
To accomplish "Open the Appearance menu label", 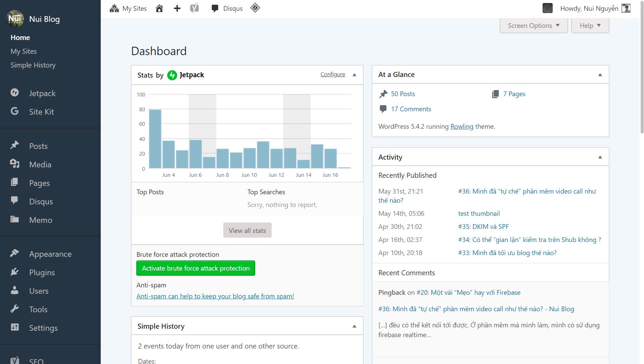I will tap(50, 254).
